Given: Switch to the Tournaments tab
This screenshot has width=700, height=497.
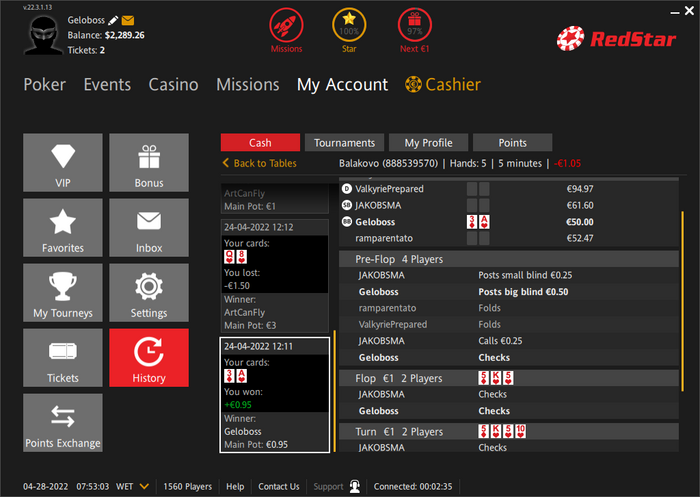Looking at the screenshot, I should click(x=344, y=142).
